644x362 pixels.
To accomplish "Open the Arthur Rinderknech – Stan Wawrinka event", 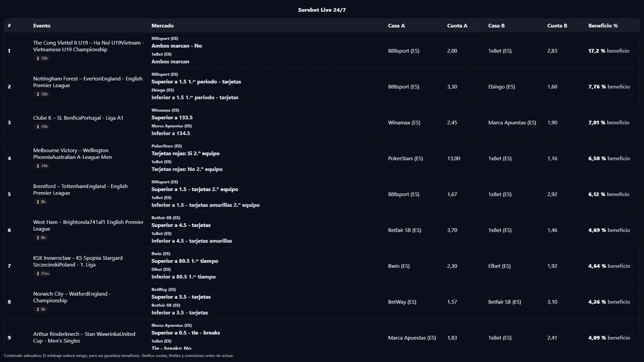I will pyautogui.click(x=84, y=337).
